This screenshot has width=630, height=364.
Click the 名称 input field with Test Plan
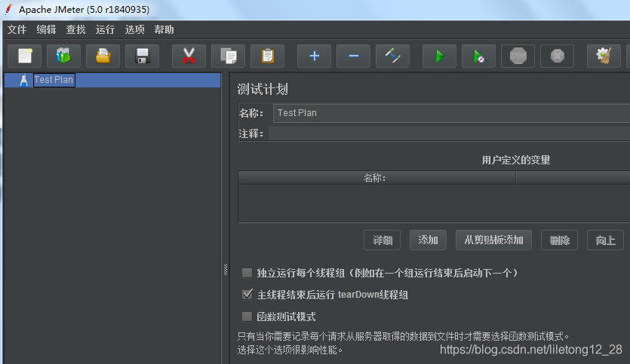(x=451, y=113)
